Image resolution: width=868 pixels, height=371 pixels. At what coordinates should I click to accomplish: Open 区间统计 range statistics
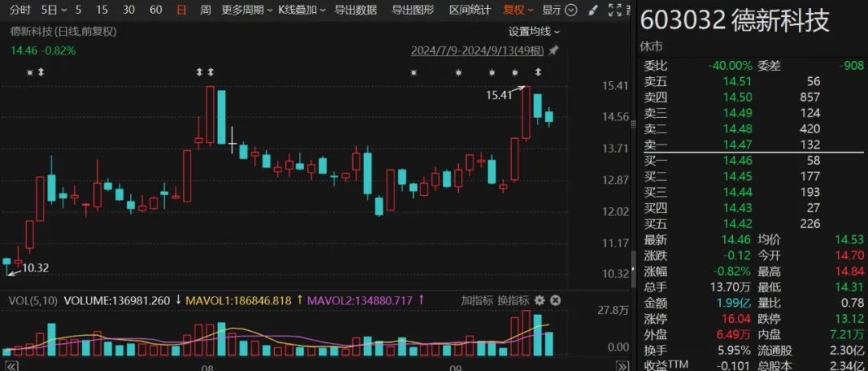[470, 10]
